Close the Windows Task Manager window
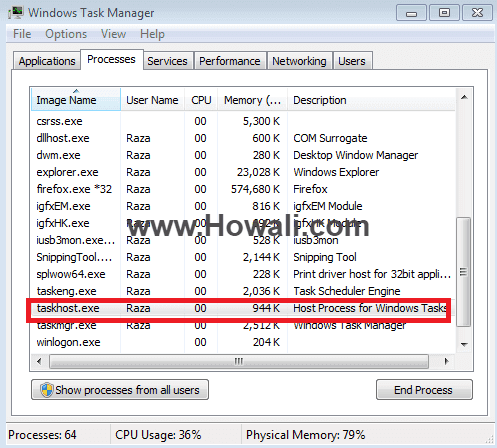Viewport: 497px width, 448px height. point(477,13)
